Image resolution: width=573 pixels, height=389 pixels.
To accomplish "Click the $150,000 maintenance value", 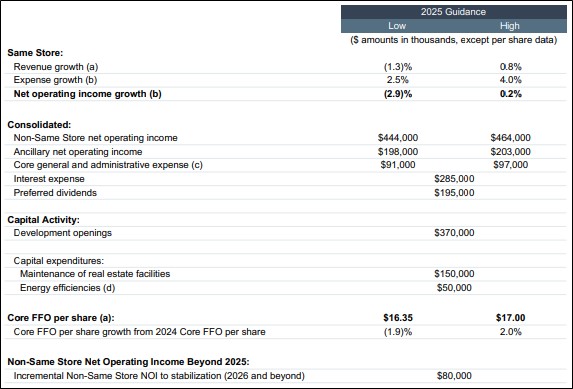I will [454, 274].
